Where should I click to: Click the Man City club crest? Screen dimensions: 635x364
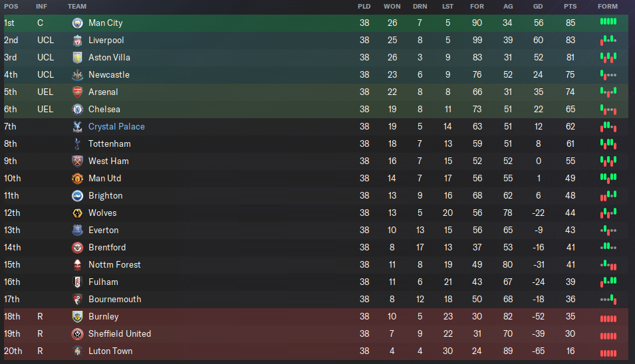(x=77, y=23)
